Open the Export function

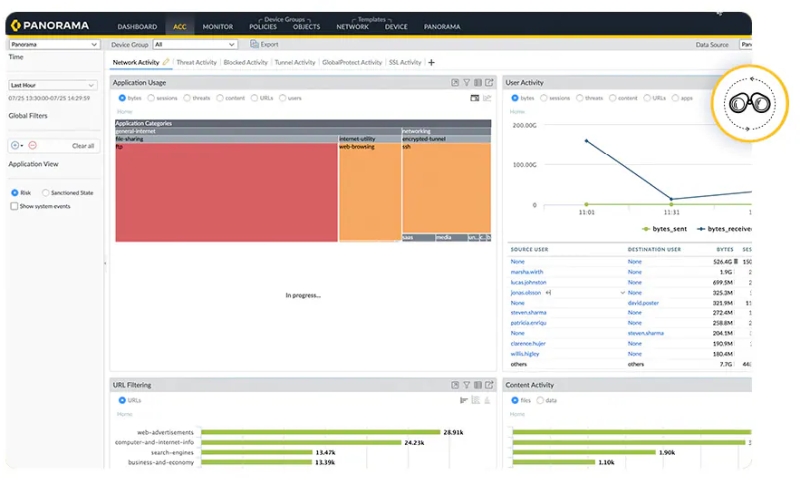click(x=264, y=44)
